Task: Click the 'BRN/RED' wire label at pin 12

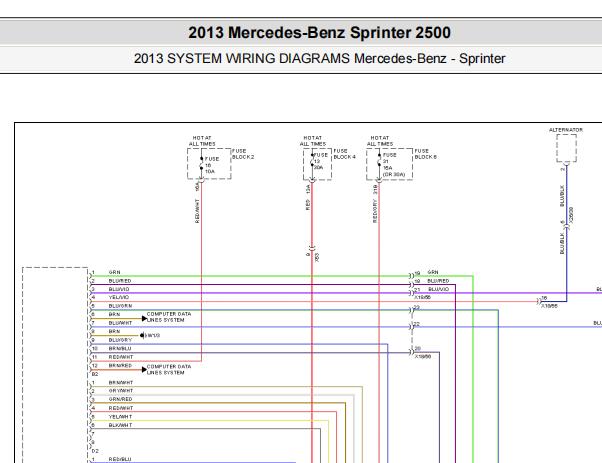Action: tap(120, 365)
